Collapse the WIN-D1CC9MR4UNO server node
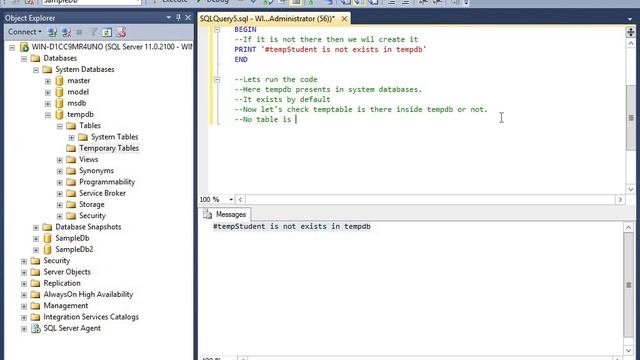 point(12,47)
